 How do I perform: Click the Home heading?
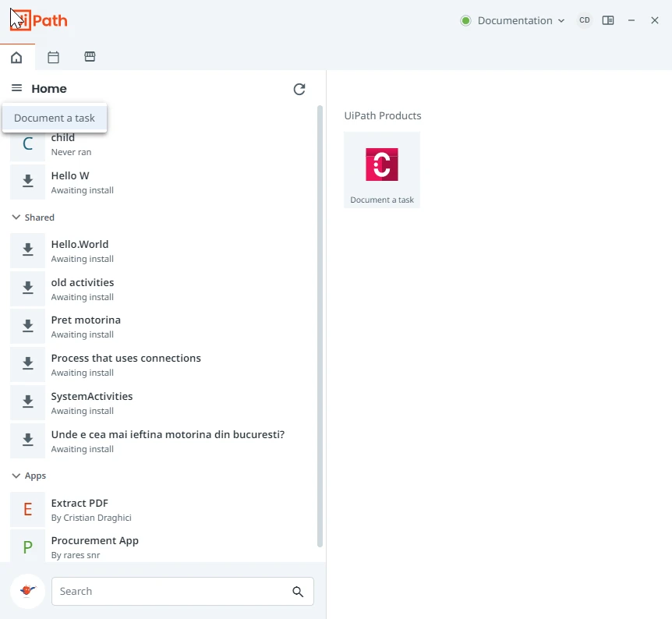click(49, 89)
